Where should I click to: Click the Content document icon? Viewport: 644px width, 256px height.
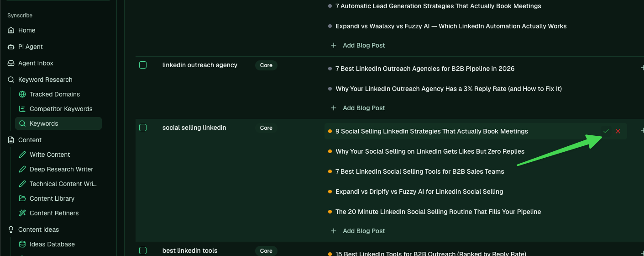coord(11,140)
